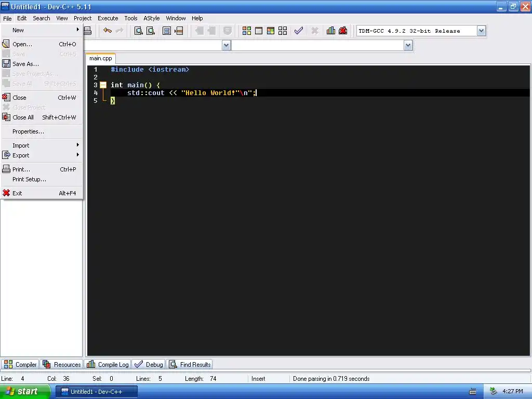Select the main.cpp editor tab
The image size is (532, 399).
tap(100, 58)
